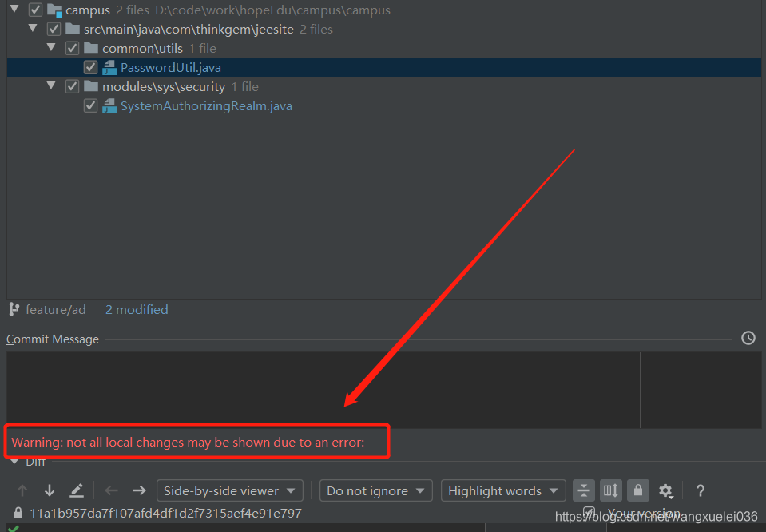
Task: Toggle the campus folder checkbox
Action: coord(35,10)
